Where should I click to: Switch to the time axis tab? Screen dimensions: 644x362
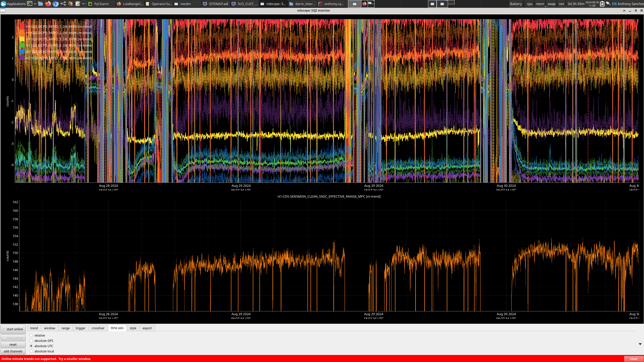pyautogui.click(x=117, y=328)
